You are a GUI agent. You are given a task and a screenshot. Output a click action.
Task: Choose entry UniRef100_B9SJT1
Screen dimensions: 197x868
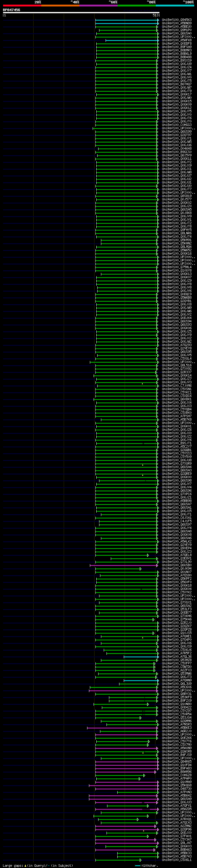177,443
